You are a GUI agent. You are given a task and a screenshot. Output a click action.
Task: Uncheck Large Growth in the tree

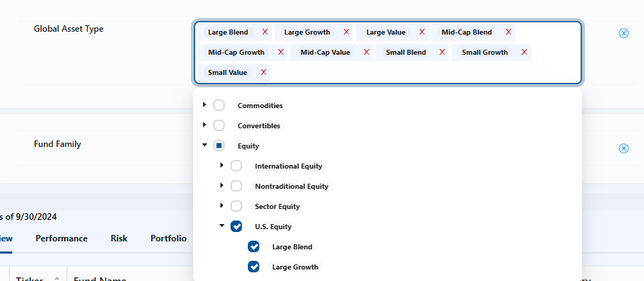[x=254, y=267]
